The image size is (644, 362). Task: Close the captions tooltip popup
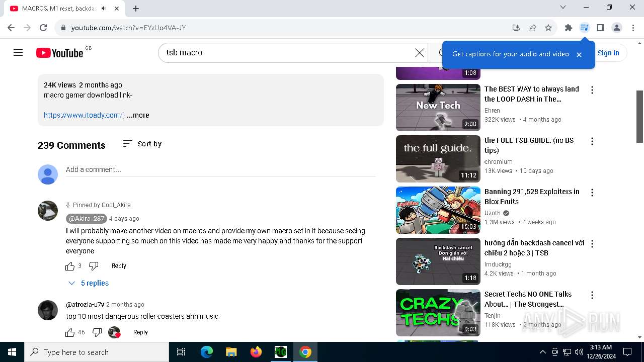579,55
